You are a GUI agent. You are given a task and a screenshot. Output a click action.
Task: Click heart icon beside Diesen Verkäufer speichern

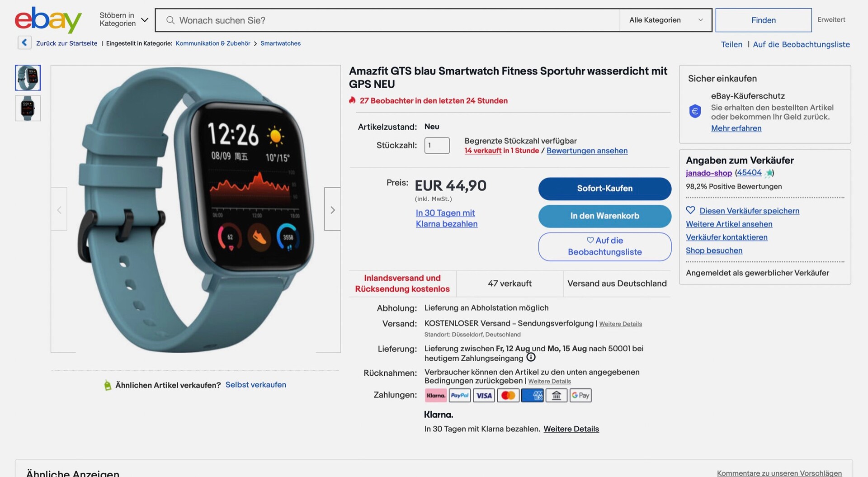point(690,210)
